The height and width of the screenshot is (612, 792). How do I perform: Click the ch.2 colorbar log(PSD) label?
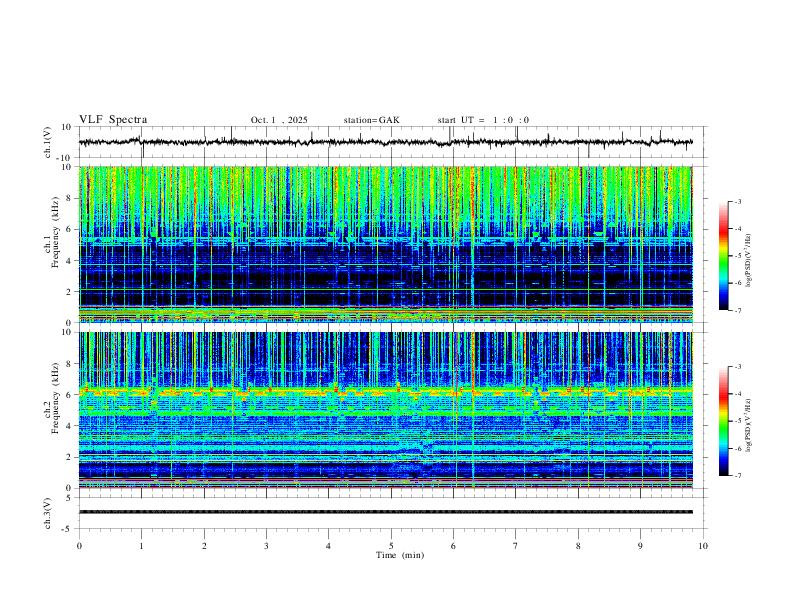click(749, 425)
